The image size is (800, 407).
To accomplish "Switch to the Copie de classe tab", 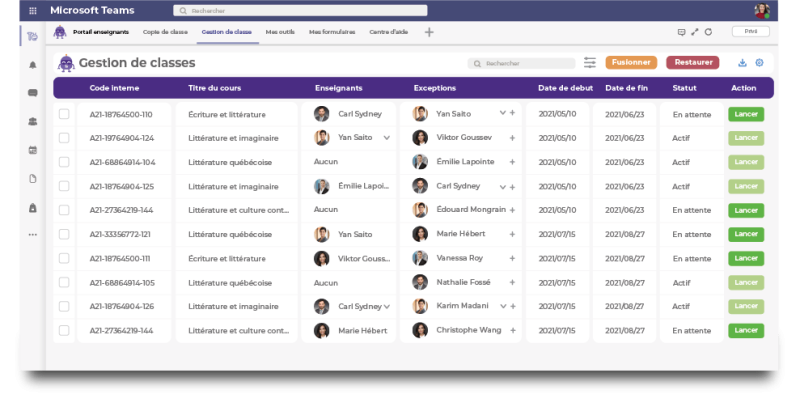I will click(x=165, y=32).
